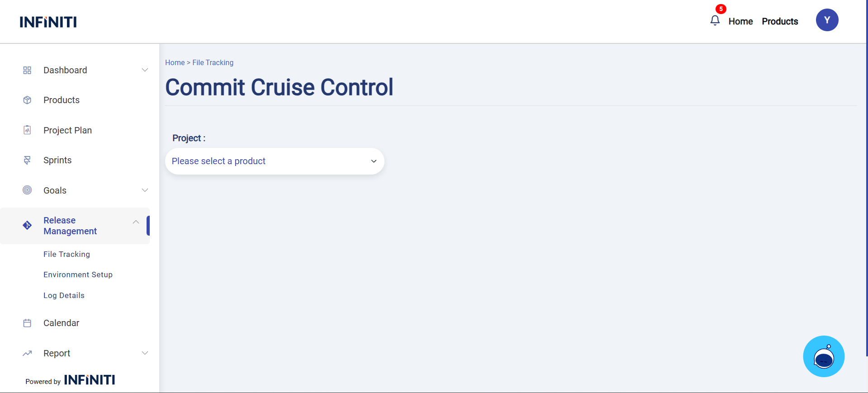Open the chatbot assistant bubble
The height and width of the screenshot is (393, 868).
pos(823,356)
